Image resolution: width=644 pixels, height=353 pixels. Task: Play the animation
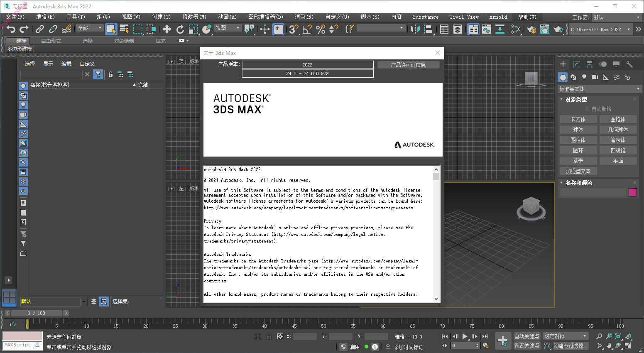click(x=465, y=336)
